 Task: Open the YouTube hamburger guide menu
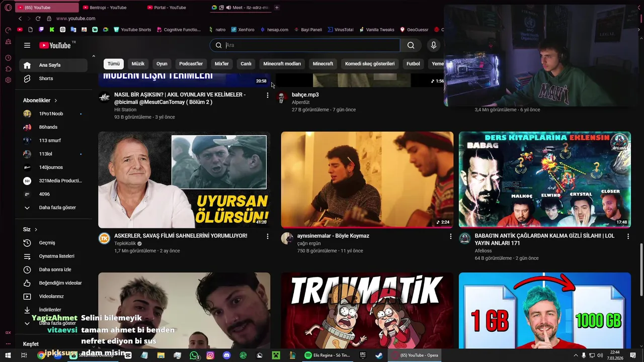click(27, 45)
